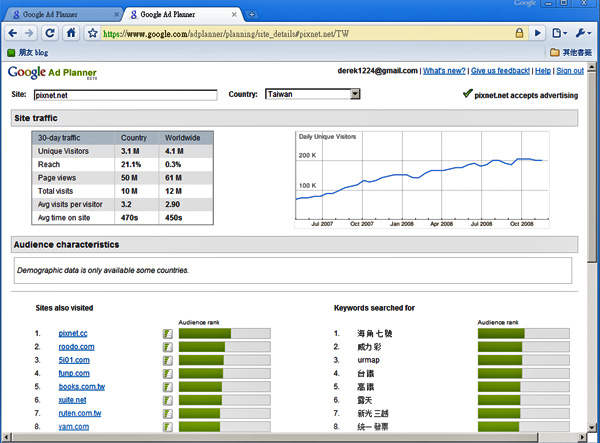600x443 pixels.
Task: Open the xuite.net site link
Action: pos(72,400)
